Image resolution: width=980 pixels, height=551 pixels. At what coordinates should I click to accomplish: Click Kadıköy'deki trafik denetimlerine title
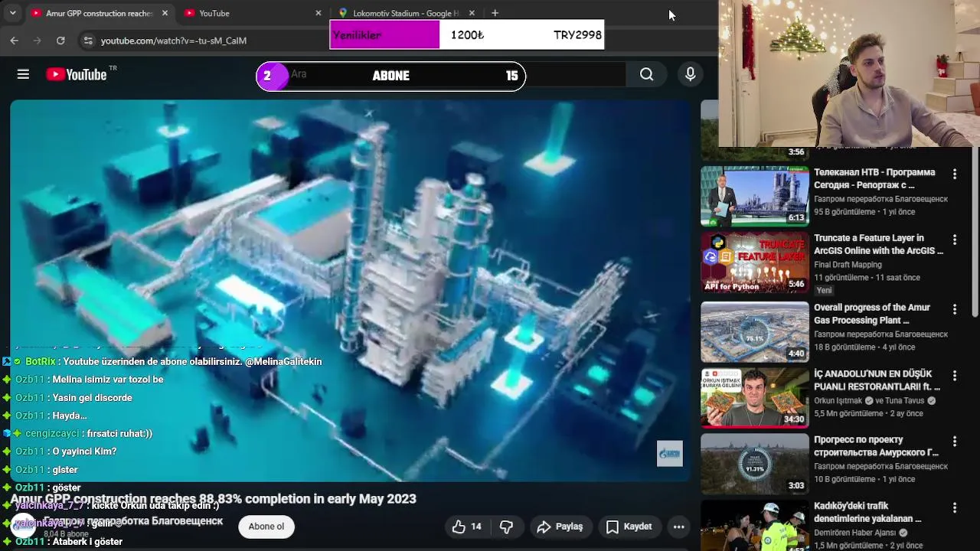867,512
